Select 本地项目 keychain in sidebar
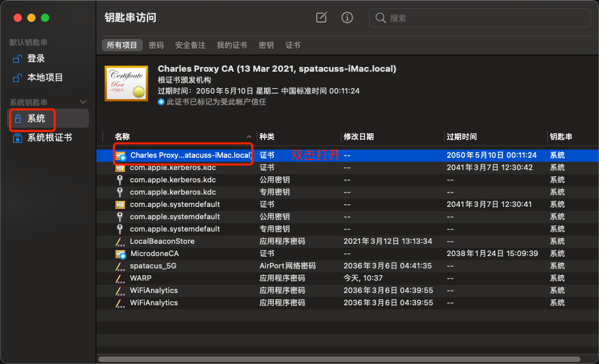599x364 pixels. pyautogui.click(x=48, y=78)
